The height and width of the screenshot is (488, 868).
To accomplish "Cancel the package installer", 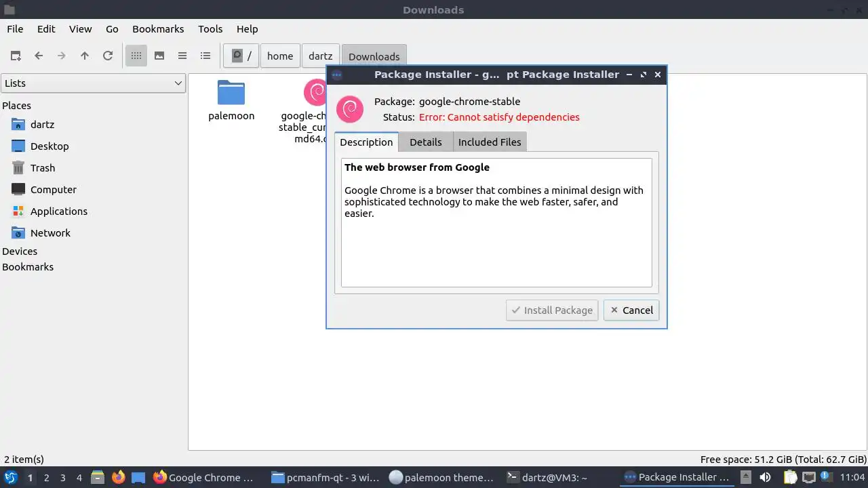I will (631, 310).
